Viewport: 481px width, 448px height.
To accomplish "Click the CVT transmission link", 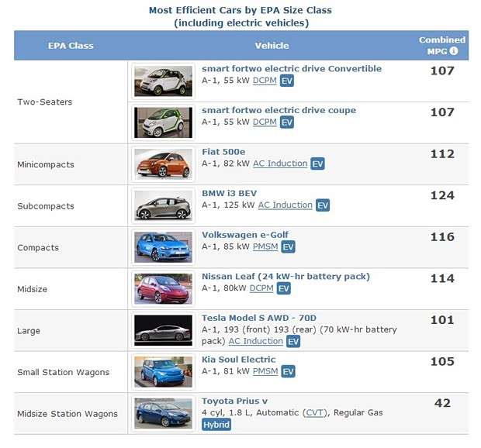I will (x=315, y=413).
